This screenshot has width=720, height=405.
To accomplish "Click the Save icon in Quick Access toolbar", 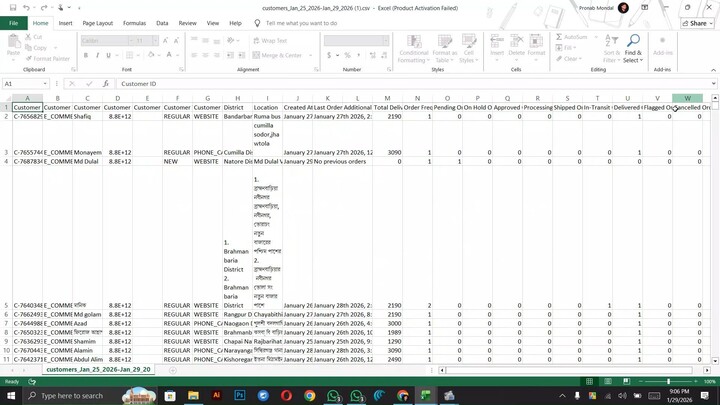I will (13, 8).
